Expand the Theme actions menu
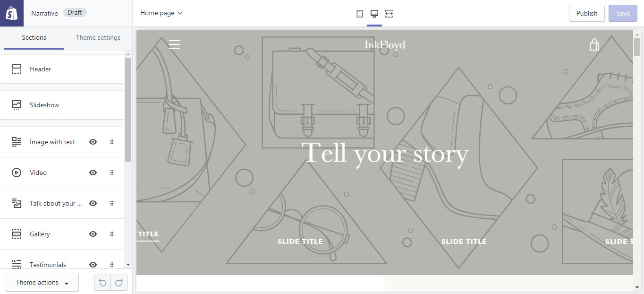This screenshot has height=294, width=644. pyautogui.click(x=42, y=283)
